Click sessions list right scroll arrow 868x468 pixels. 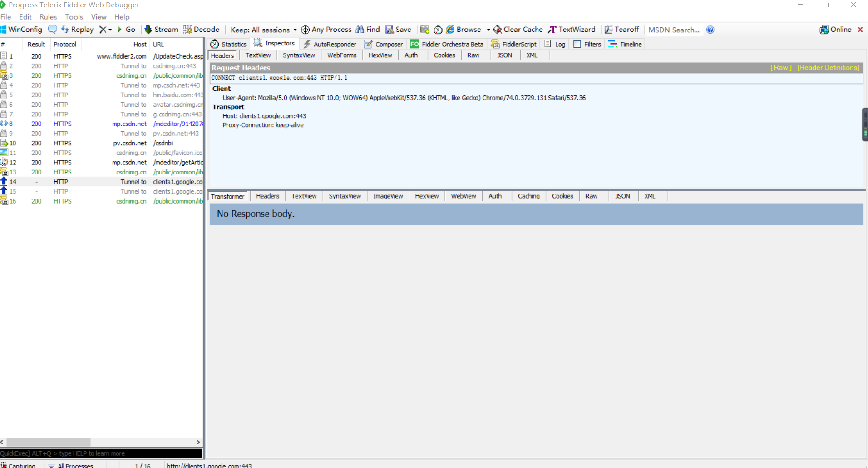click(198, 442)
